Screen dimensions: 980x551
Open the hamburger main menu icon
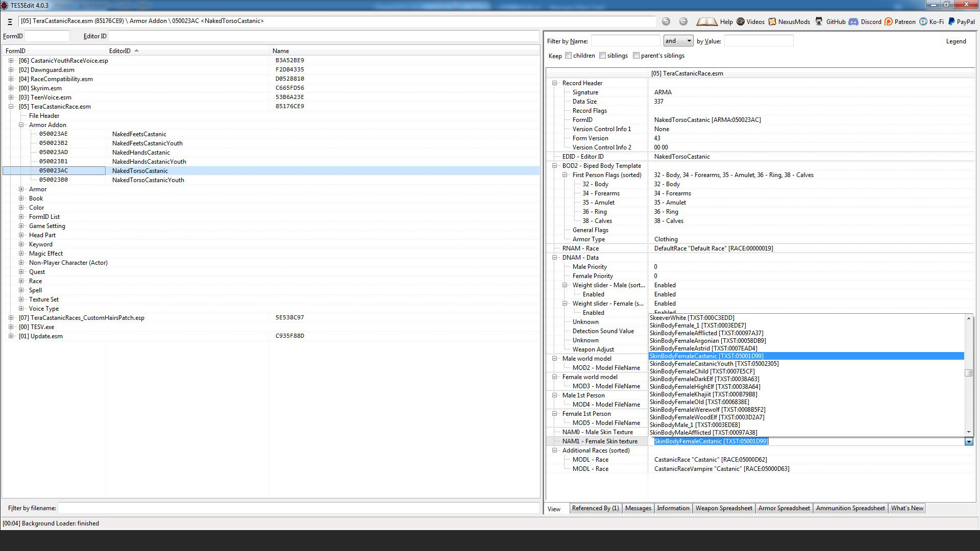tap(10, 22)
